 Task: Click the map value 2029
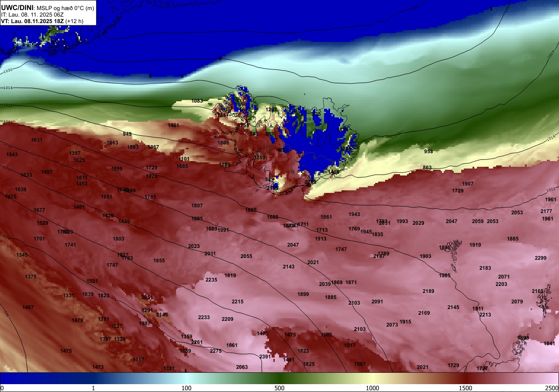[x=418, y=223]
